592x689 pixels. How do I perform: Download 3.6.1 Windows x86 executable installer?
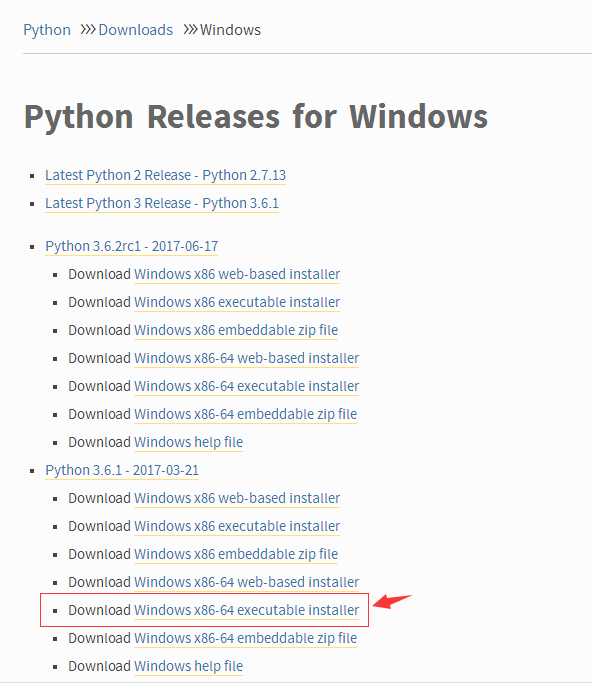coord(237,526)
